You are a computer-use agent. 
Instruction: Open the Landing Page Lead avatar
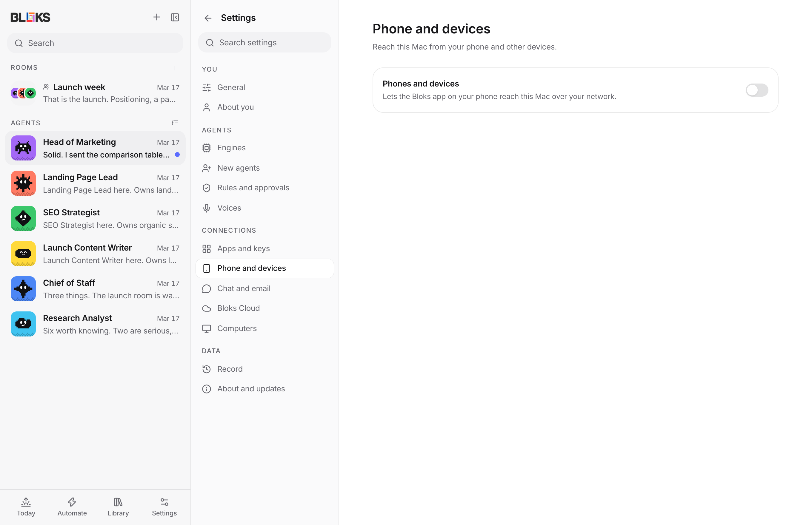point(23,183)
